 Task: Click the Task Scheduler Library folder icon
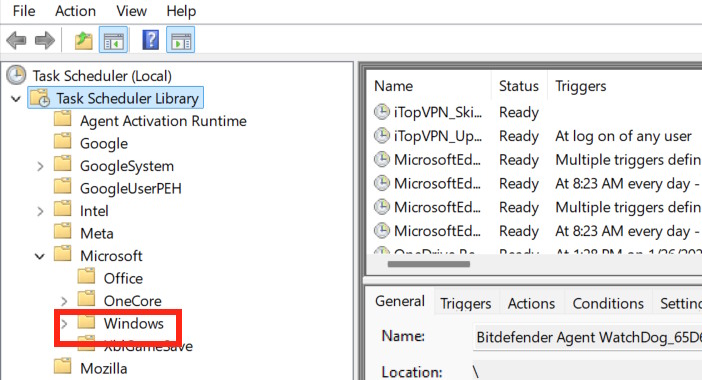tap(40, 98)
